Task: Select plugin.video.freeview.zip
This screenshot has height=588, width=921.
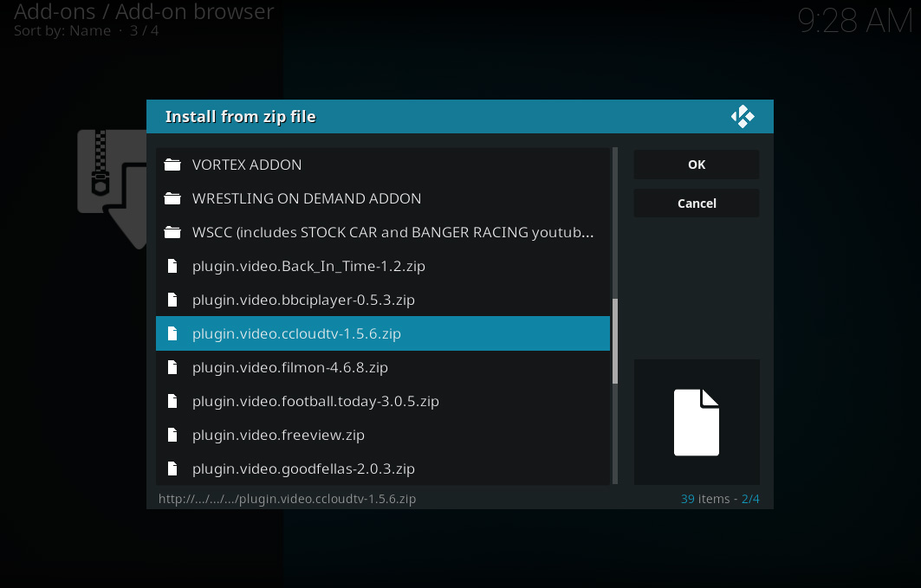Action: (x=383, y=435)
